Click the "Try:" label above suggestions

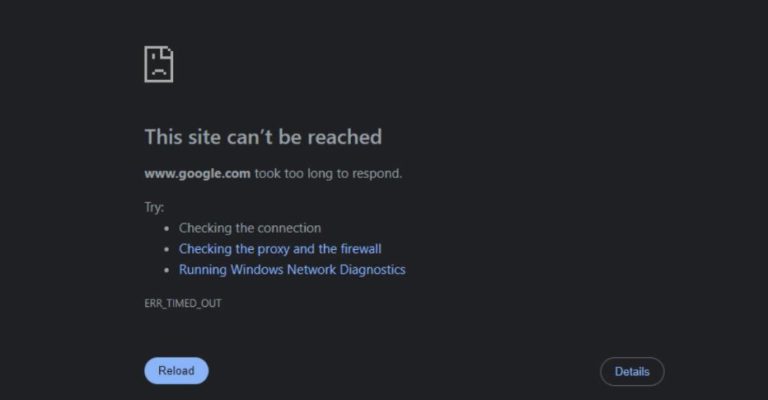(154, 206)
